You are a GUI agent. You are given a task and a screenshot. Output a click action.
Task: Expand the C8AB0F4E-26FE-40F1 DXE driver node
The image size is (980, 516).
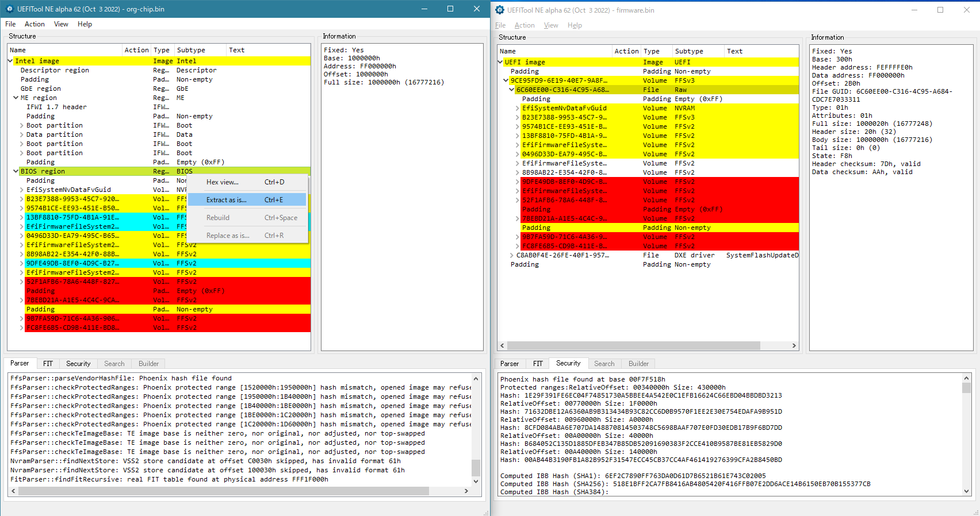pyautogui.click(x=512, y=255)
